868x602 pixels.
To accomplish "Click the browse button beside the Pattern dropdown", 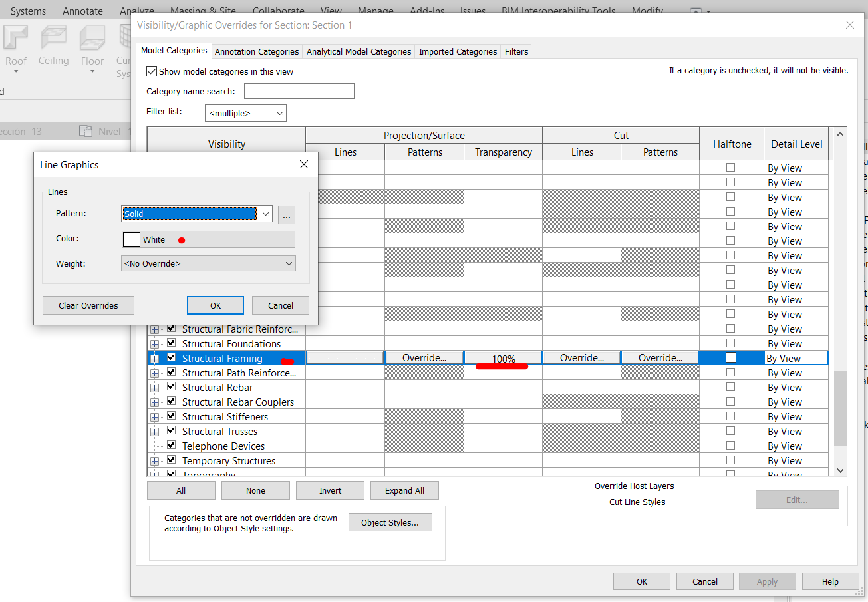I will 286,214.
